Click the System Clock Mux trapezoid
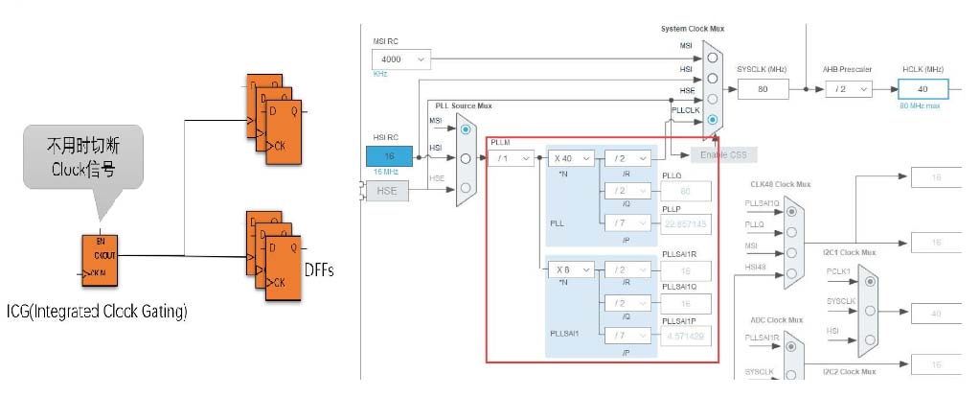980x397 pixels. click(713, 88)
